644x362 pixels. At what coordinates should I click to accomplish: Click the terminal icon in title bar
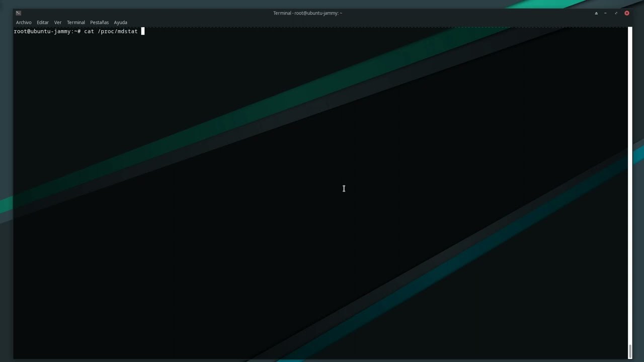(x=19, y=13)
